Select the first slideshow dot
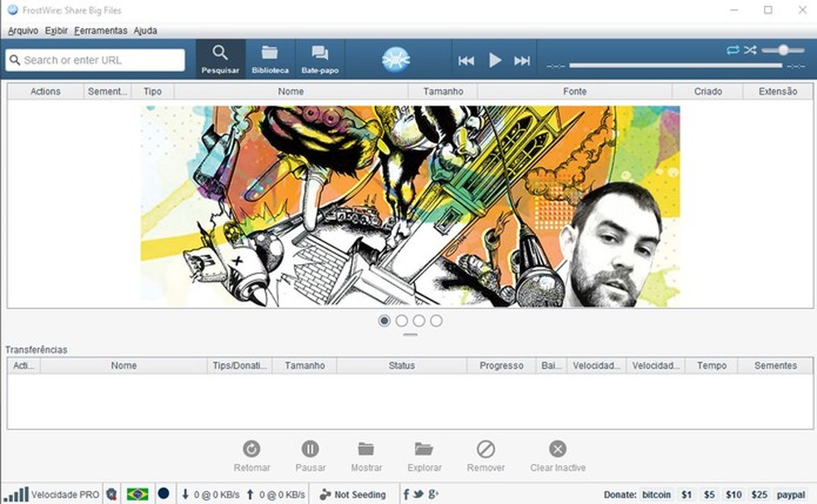 pyautogui.click(x=384, y=321)
